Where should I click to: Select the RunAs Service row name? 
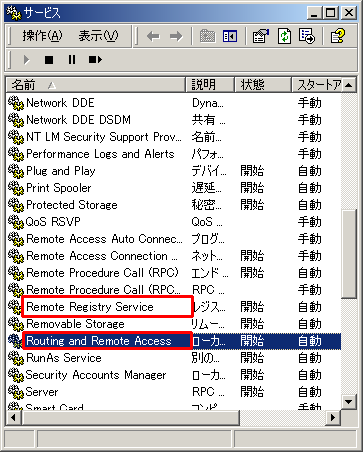64,358
